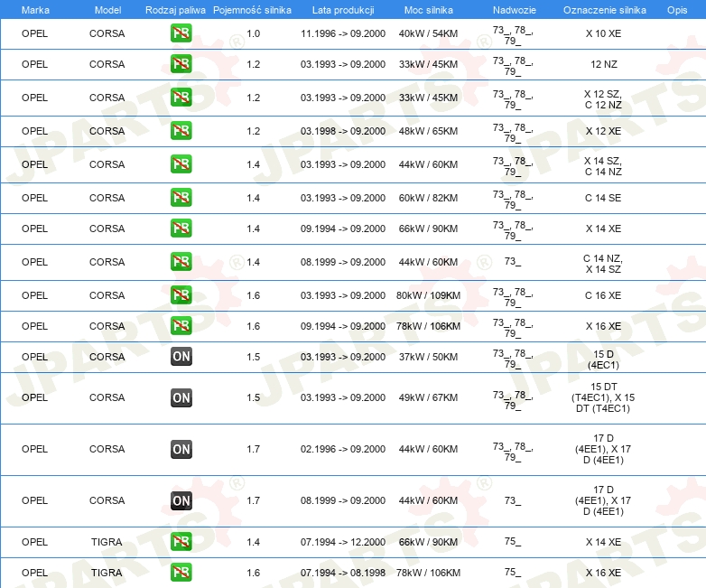Screen dimensions: 706x588
Task: Select the C 14 SE engine code cell
Action: tap(603, 197)
